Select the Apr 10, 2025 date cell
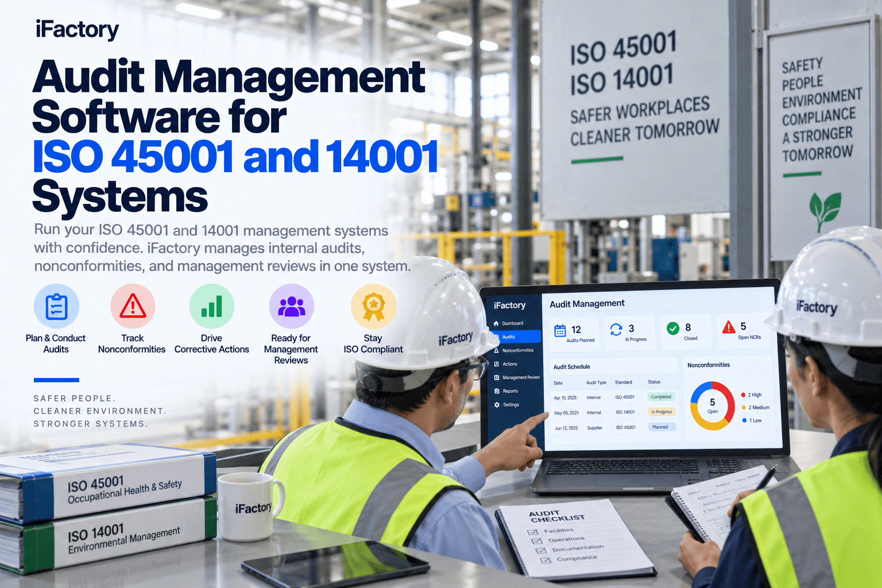The height and width of the screenshot is (588, 882). tap(565, 397)
